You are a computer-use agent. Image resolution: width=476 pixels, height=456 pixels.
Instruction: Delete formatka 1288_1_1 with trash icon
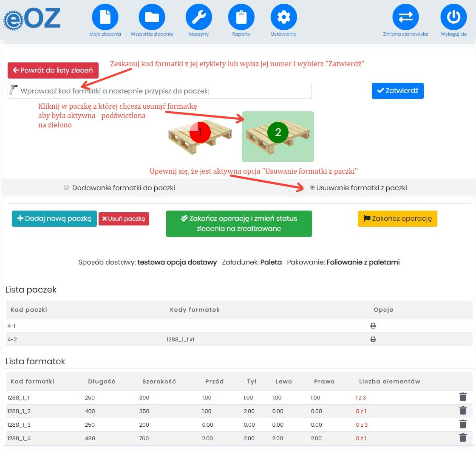pyautogui.click(x=463, y=397)
